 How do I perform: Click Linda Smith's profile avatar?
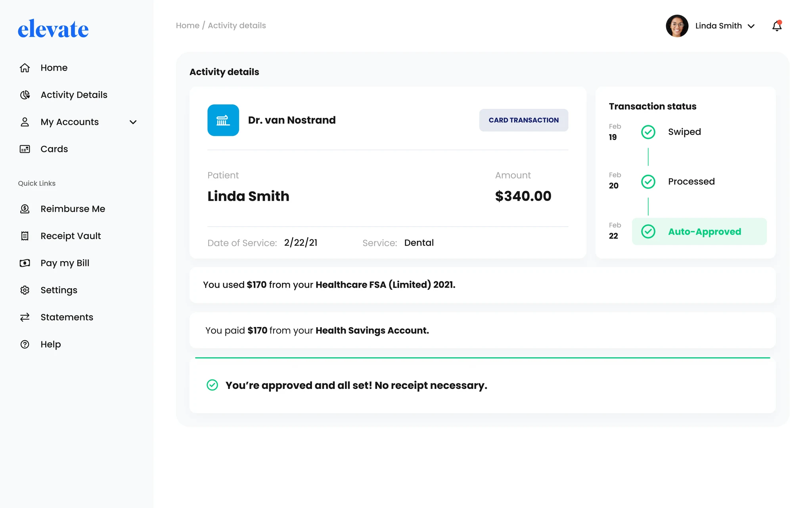pyautogui.click(x=677, y=26)
